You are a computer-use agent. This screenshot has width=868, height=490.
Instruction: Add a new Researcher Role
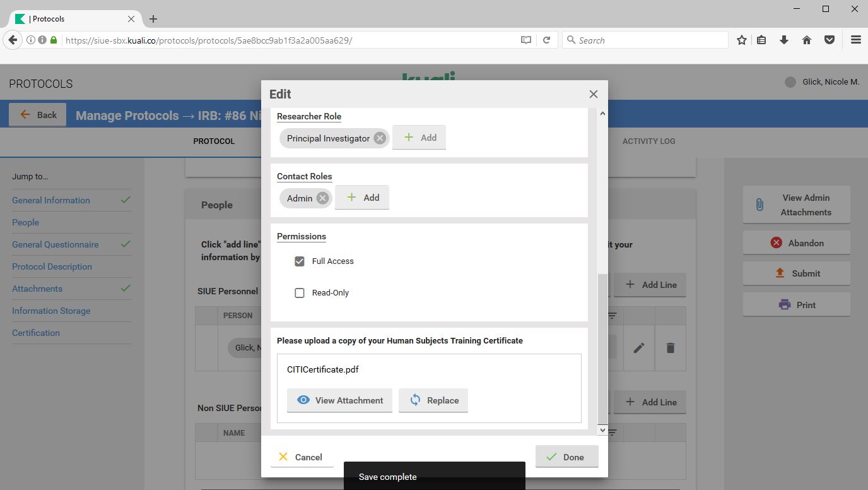tap(419, 138)
